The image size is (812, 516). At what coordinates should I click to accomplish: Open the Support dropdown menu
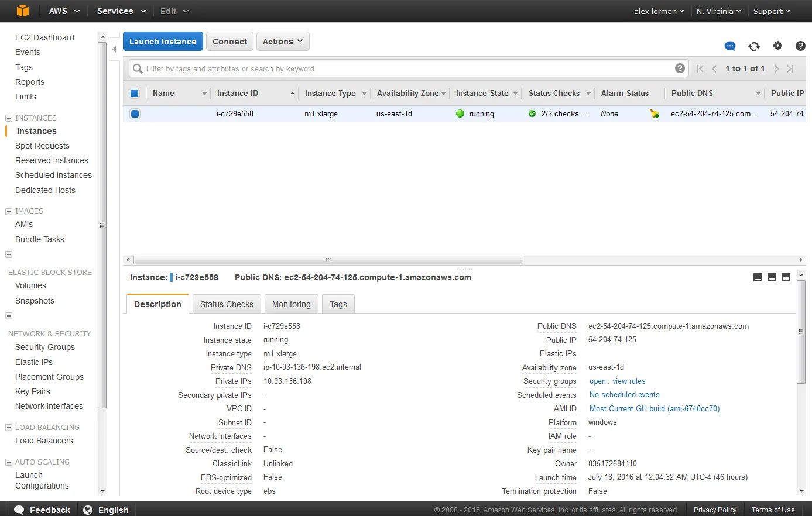click(772, 11)
